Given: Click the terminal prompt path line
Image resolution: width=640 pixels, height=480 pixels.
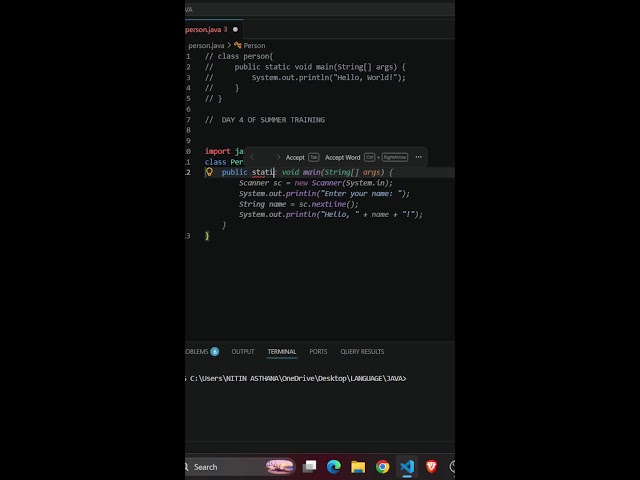Looking at the screenshot, I should click(x=296, y=378).
